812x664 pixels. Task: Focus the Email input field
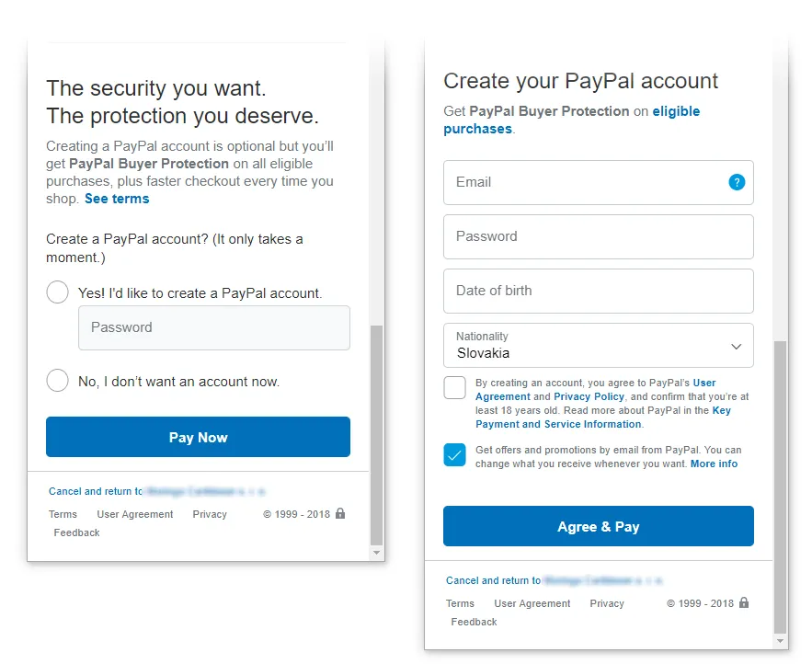(x=584, y=182)
